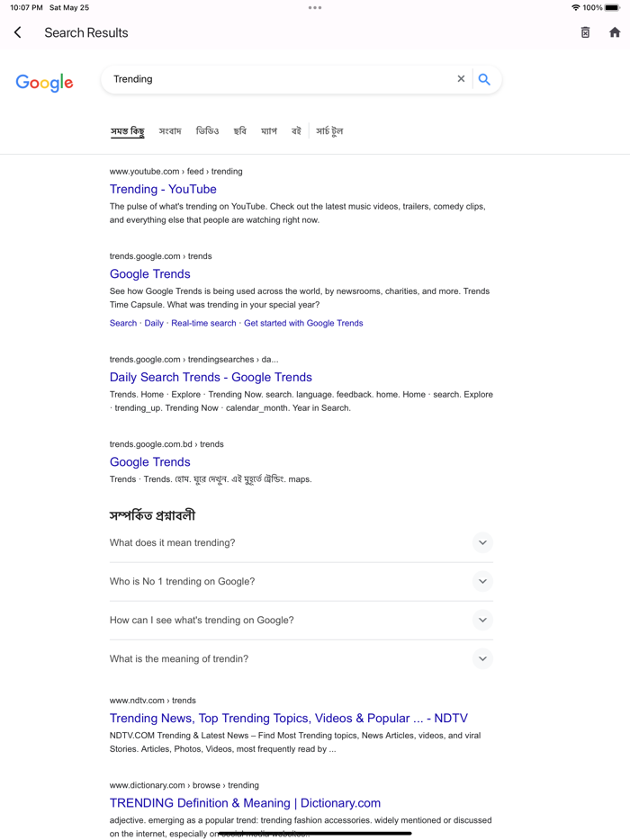Open browsing history deletion via trash icon
The image size is (630, 840).
click(585, 32)
